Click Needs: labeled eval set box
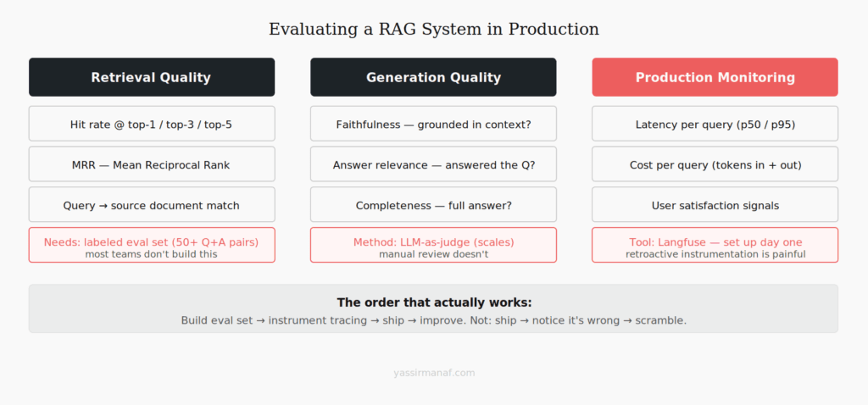This screenshot has width=868, height=405. pos(152,245)
